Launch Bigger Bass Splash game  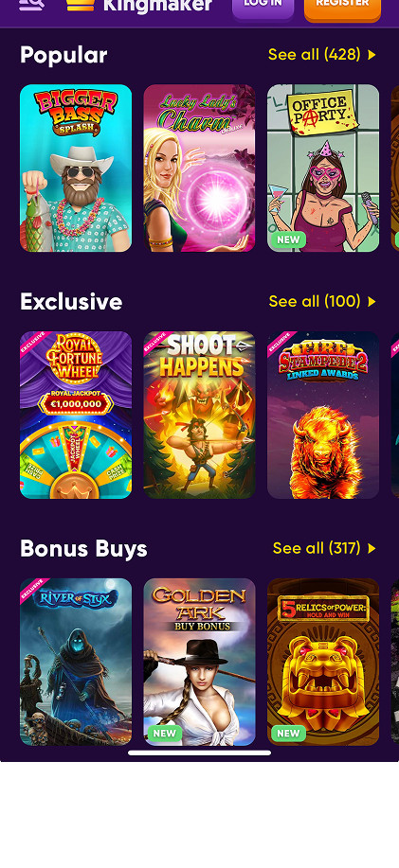(76, 168)
